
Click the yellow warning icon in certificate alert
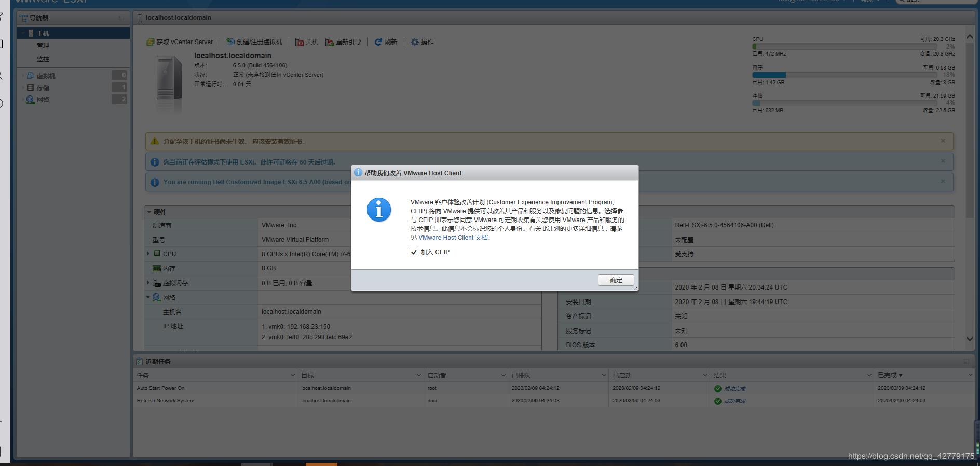(155, 141)
